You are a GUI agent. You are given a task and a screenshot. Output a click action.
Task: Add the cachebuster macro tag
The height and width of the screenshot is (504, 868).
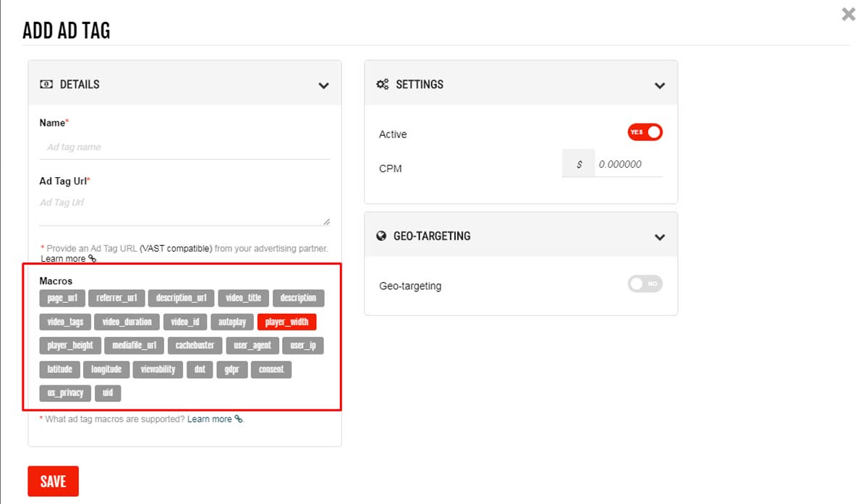pyautogui.click(x=195, y=346)
